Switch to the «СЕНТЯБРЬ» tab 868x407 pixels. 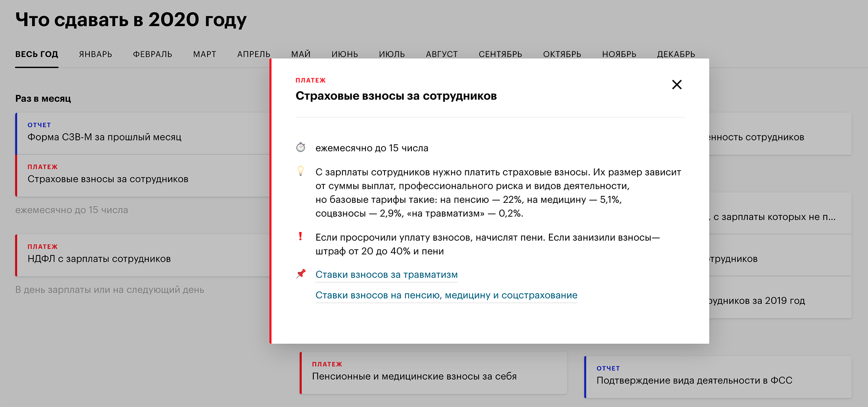point(500,54)
